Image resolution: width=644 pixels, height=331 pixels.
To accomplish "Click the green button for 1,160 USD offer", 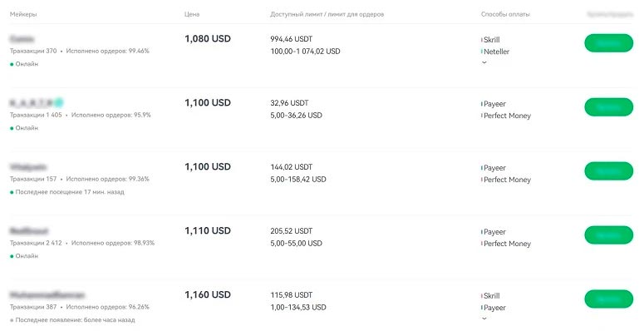I will 608,299.
